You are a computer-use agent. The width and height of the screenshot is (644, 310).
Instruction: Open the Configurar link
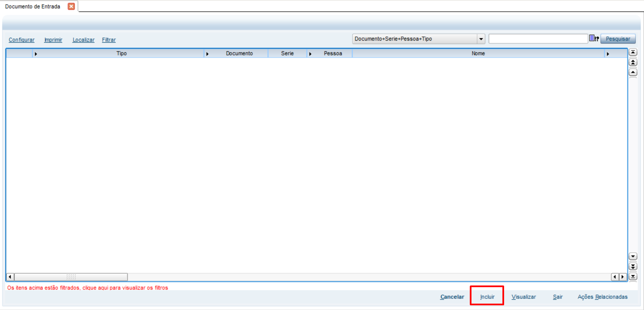(22, 40)
